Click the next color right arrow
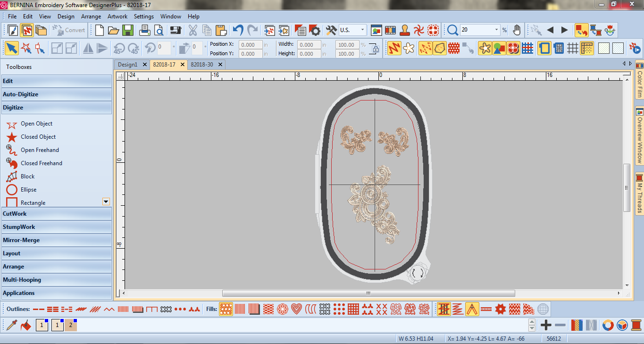The width and height of the screenshot is (644, 344). pos(564,30)
